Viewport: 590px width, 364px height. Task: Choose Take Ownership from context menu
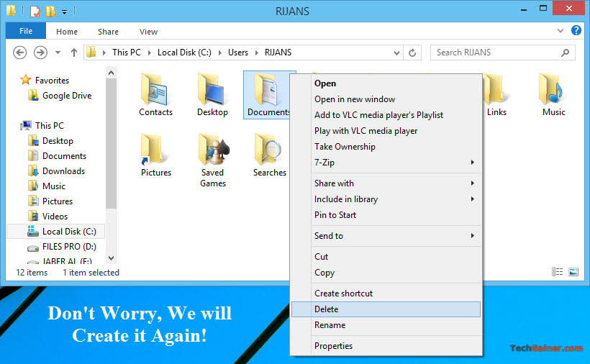[x=386, y=147]
